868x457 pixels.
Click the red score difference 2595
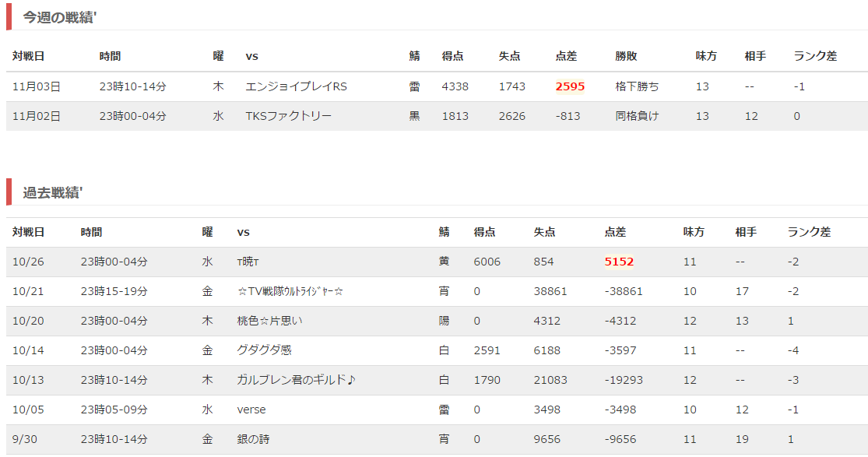570,86
